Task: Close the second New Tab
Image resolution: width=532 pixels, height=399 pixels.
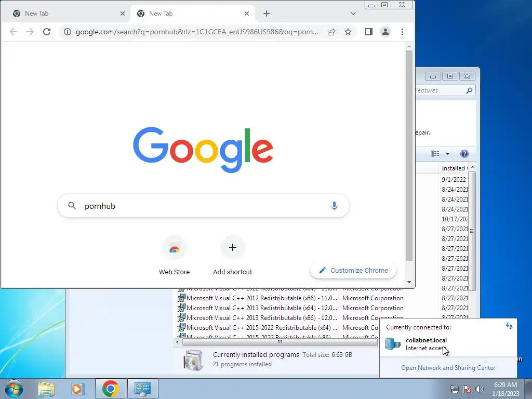Action: pyautogui.click(x=247, y=14)
